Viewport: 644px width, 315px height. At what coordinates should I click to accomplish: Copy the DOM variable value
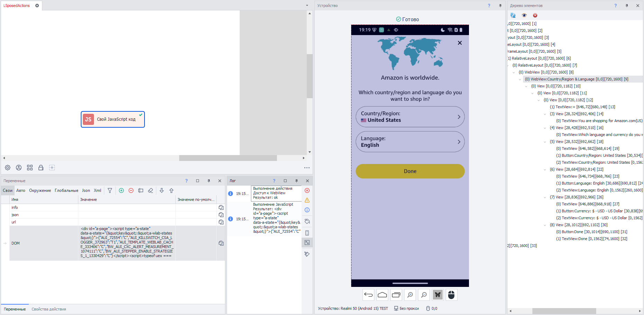[x=221, y=243]
